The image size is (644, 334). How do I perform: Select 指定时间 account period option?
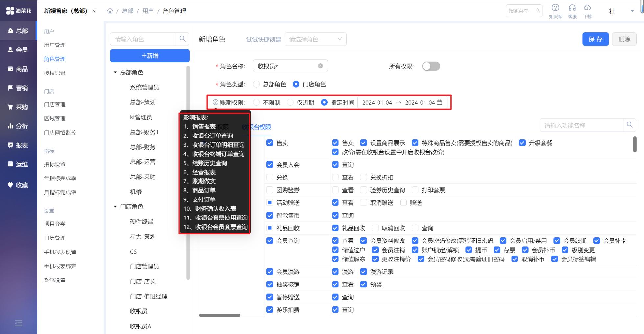[324, 102]
